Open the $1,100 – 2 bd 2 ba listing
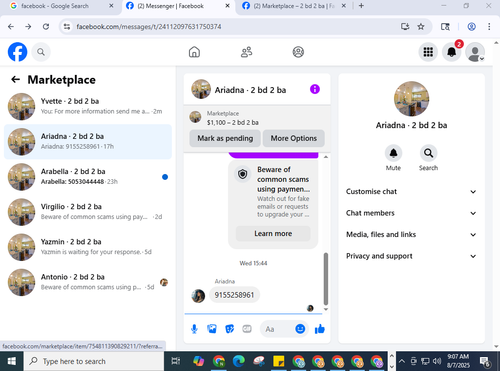 (x=233, y=122)
